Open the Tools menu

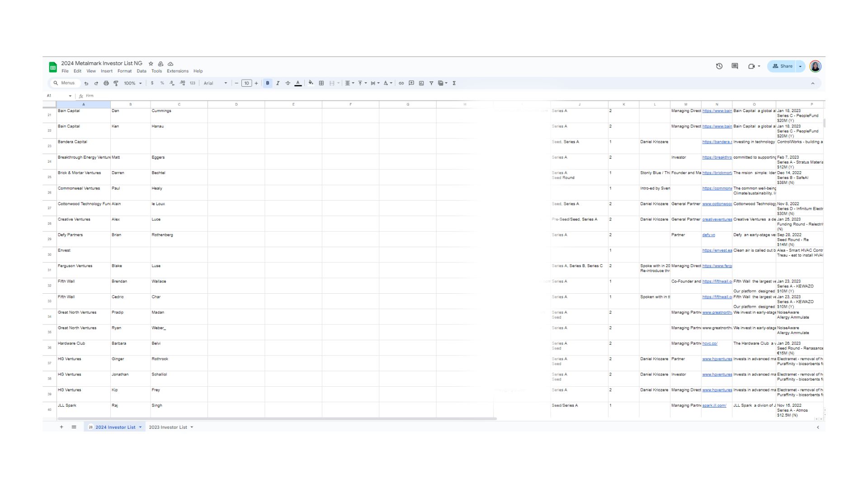tap(156, 71)
